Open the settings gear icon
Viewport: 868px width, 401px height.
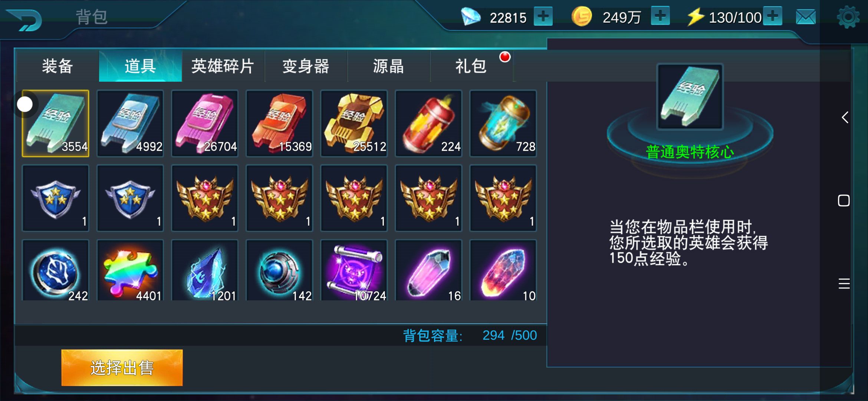coord(848,17)
